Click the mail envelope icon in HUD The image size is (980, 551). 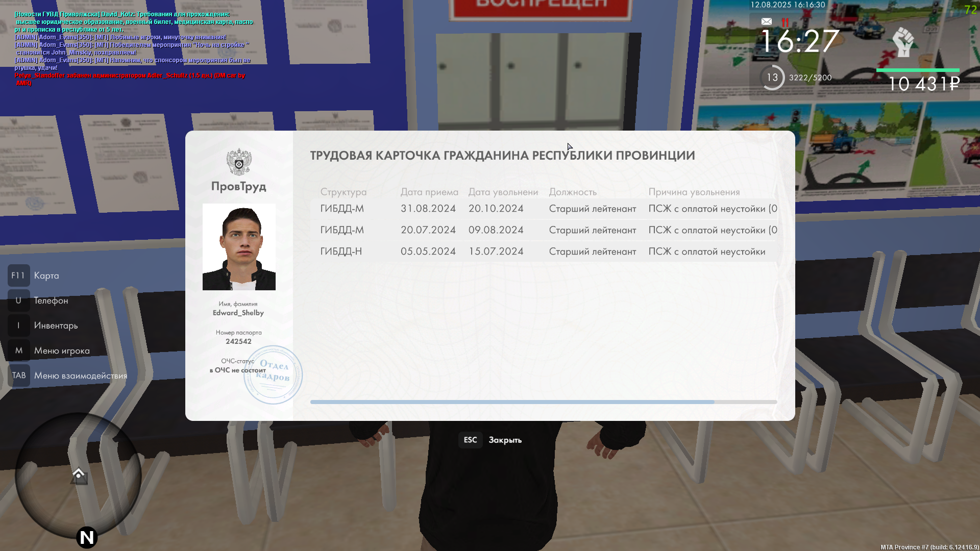tap(766, 21)
